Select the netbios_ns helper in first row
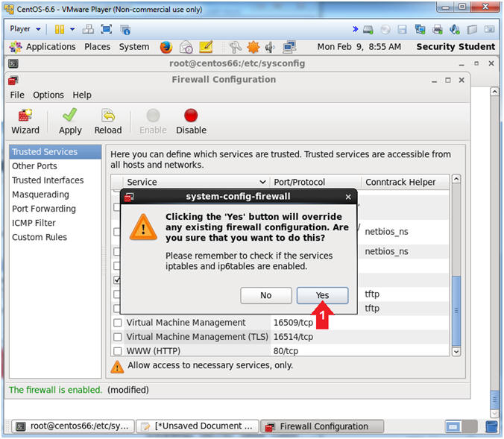Viewport: 504px width, 439px height. 386,232
